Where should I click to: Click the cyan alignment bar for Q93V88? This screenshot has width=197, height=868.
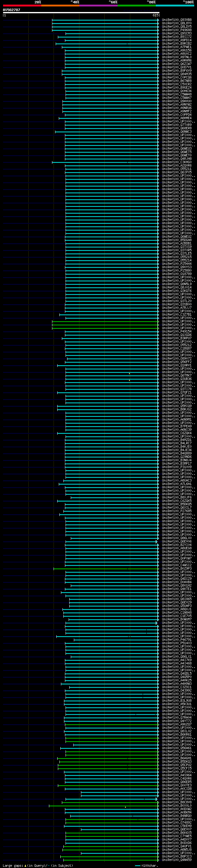pyautogui.click(x=105, y=20)
